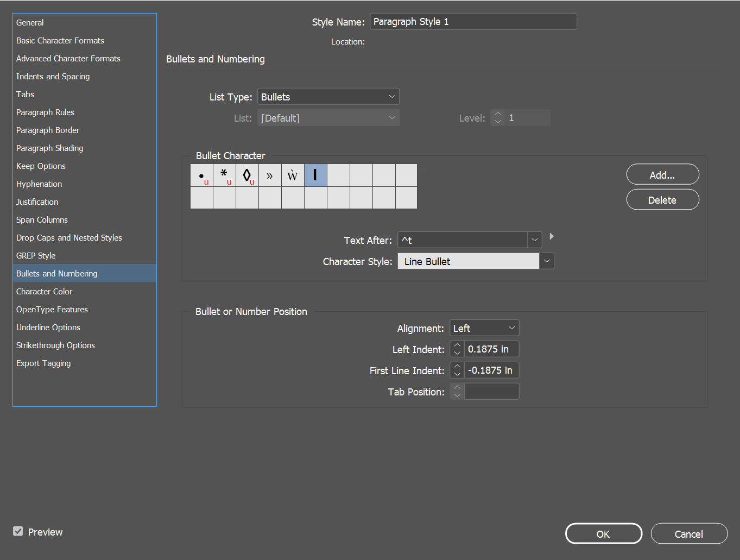This screenshot has width=740, height=560.
Task: Toggle the Preview checkbox
Action: coord(18,531)
